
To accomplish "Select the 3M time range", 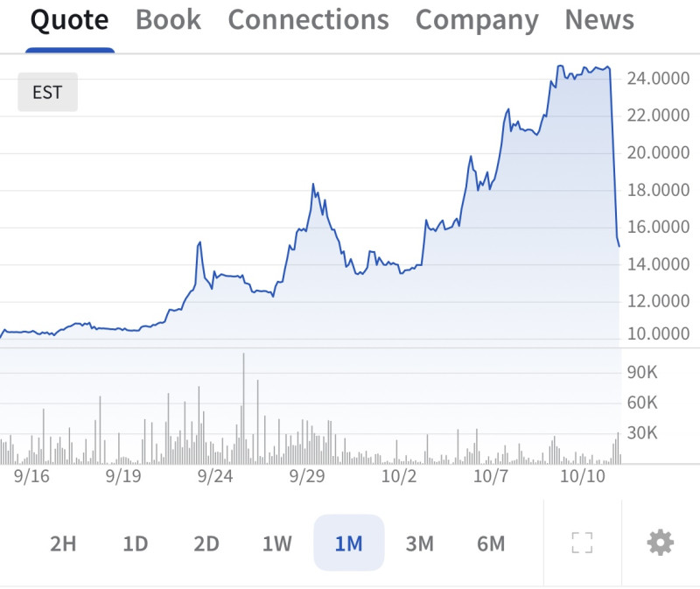I will coord(419,543).
